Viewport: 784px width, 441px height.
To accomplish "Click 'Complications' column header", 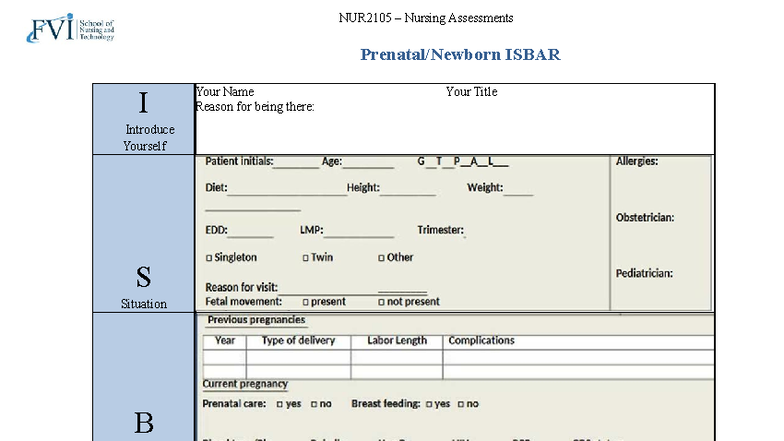I will (x=482, y=340).
